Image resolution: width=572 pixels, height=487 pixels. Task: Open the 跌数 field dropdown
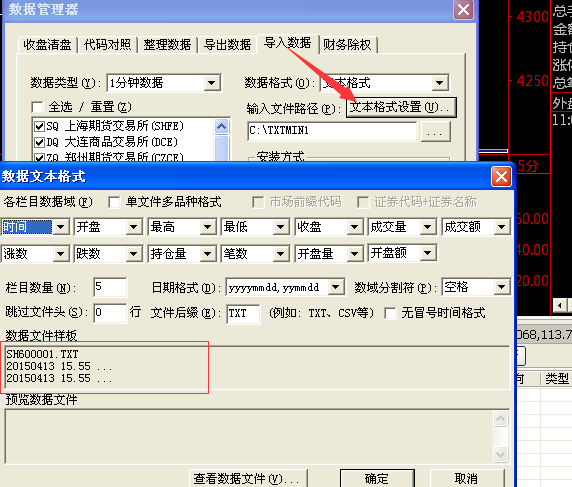[134, 253]
